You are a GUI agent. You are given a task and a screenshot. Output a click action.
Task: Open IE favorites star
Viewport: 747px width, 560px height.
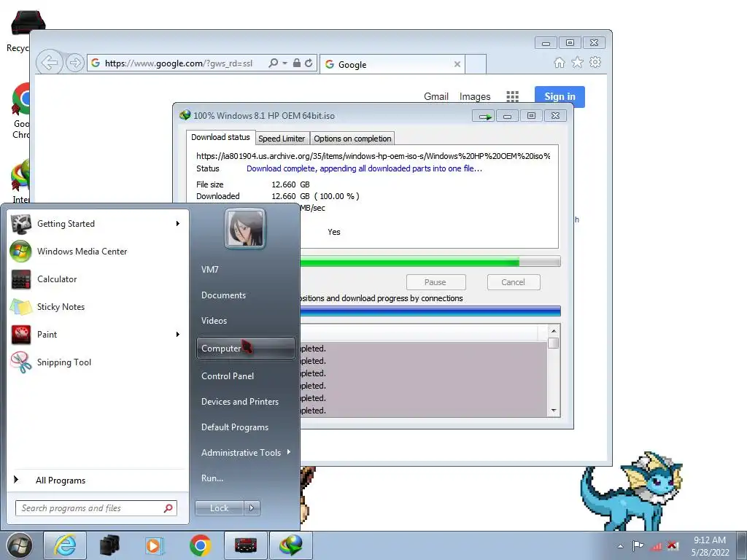click(x=578, y=63)
